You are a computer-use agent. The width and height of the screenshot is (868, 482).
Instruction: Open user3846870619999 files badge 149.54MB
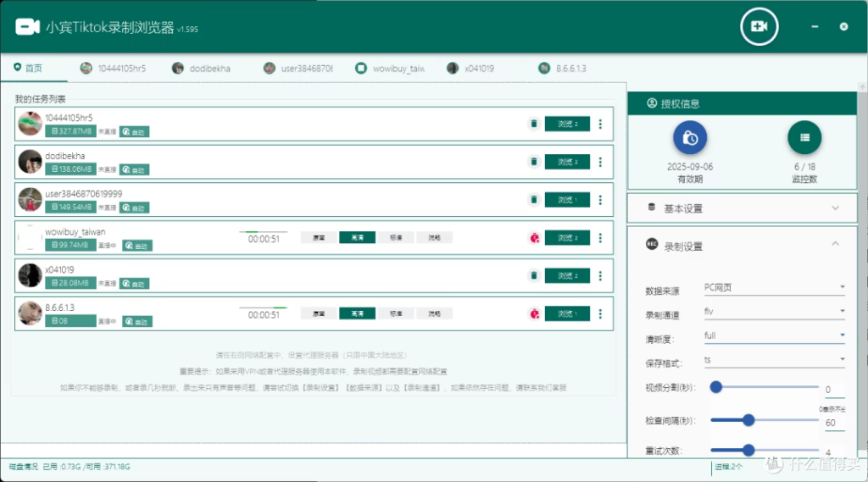pyautogui.click(x=71, y=207)
